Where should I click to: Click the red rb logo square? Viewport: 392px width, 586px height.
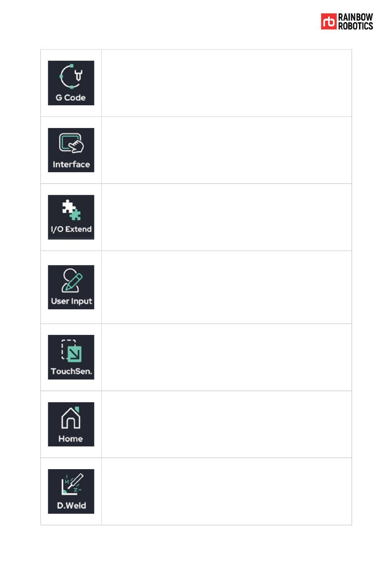[x=329, y=21]
